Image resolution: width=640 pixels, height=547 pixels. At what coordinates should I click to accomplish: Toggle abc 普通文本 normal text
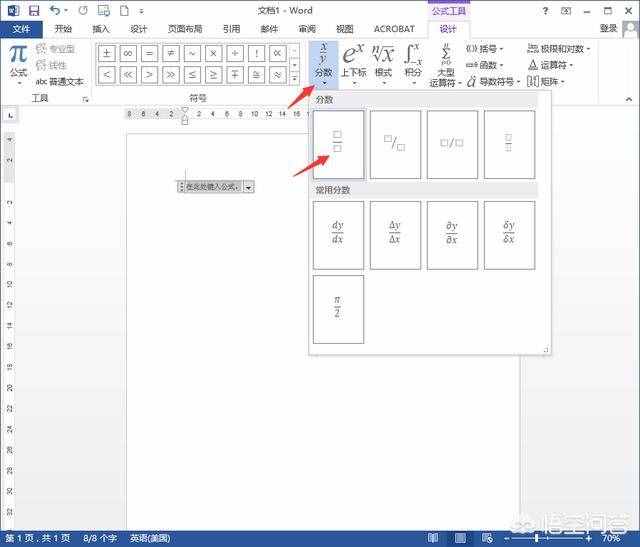pos(60,82)
